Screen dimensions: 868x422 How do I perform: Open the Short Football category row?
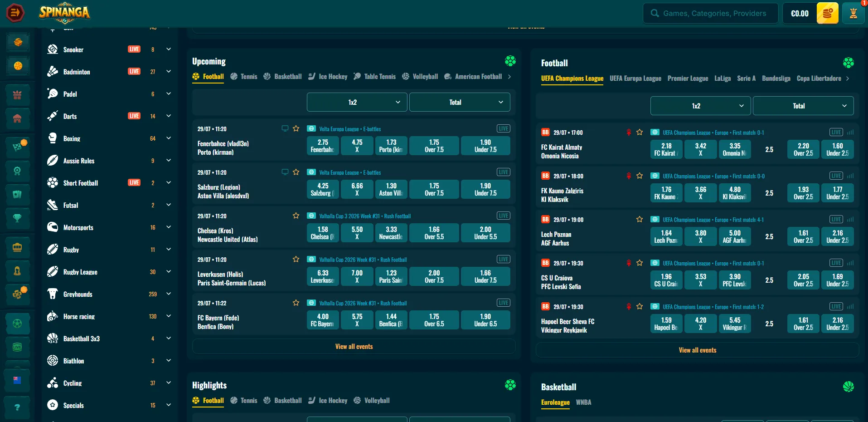pos(109,183)
